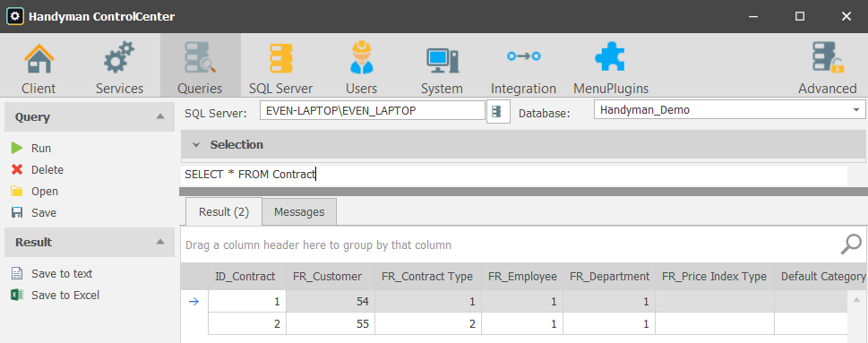Open the Users section
The image size is (868, 343).
pos(362,65)
